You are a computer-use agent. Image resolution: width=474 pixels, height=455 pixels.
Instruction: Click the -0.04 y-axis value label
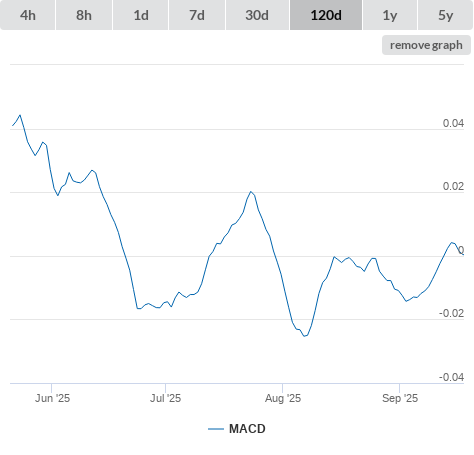click(x=451, y=377)
